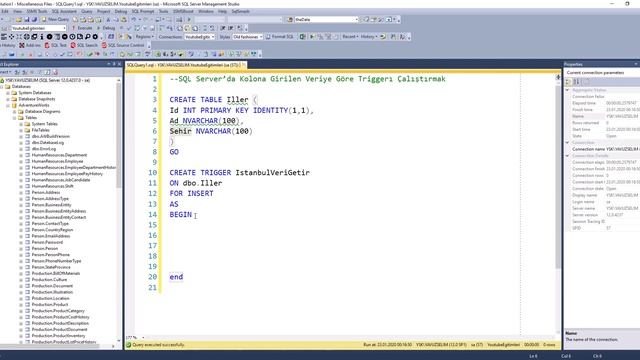The image size is (640, 360).
Task: Open the Help menu
Action: tap(222, 11)
